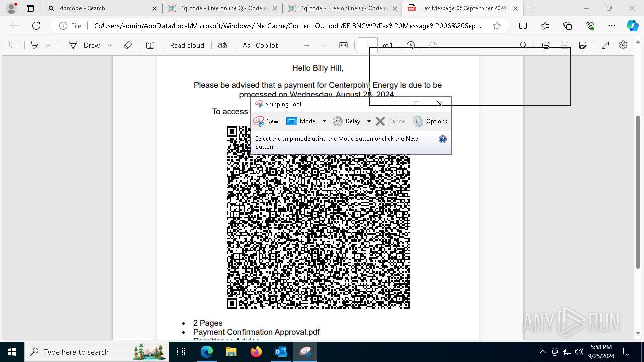The width and height of the screenshot is (644, 362).
Task: Open the browser profile avatar
Action: [x=11, y=8]
